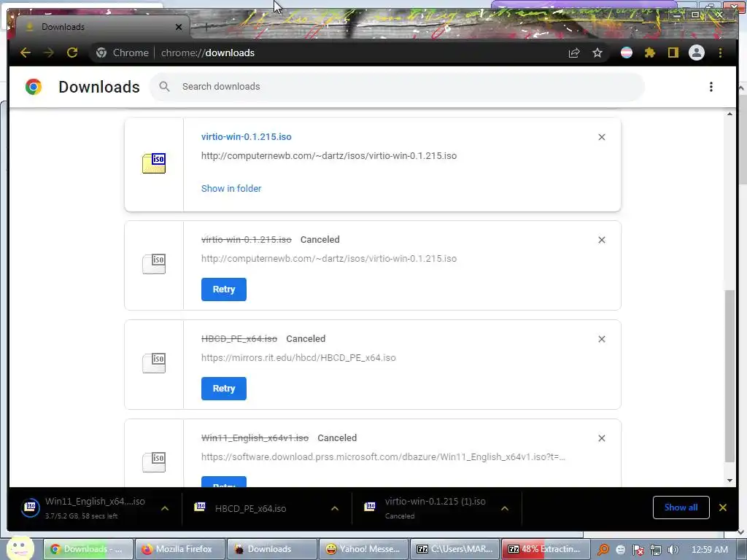The width and height of the screenshot is (747, 560).
Task: Click the downloads list vertical scrollbar thumb
Action: coord(729,376)
